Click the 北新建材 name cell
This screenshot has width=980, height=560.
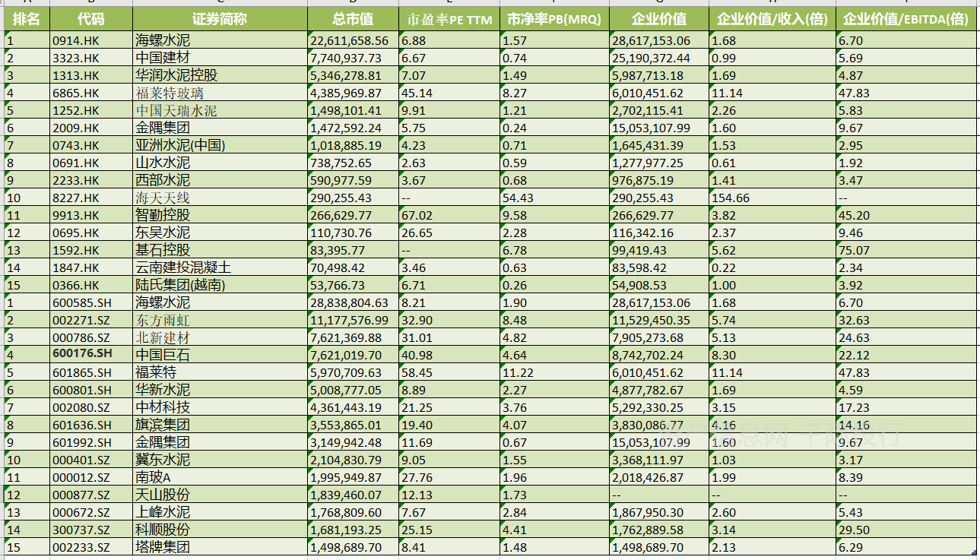(220, 338)
